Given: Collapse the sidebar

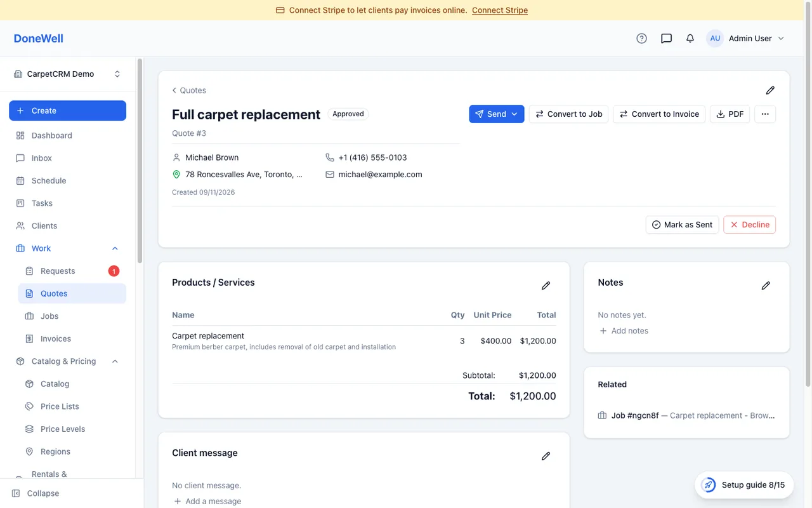Looking at the screenshot, I should (36, 493).
